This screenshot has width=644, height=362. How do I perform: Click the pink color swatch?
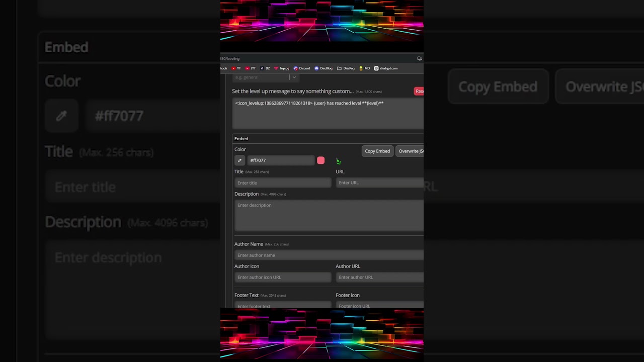(321, 160)
